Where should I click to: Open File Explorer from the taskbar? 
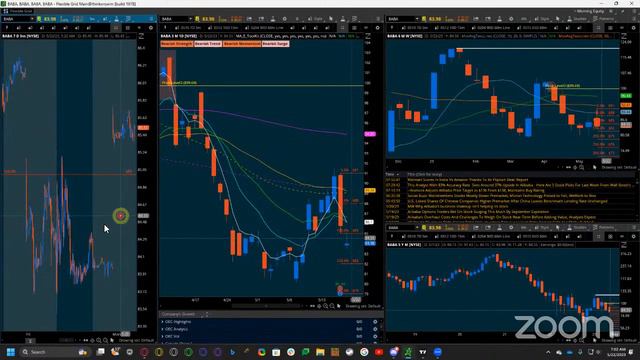[320, 352]
